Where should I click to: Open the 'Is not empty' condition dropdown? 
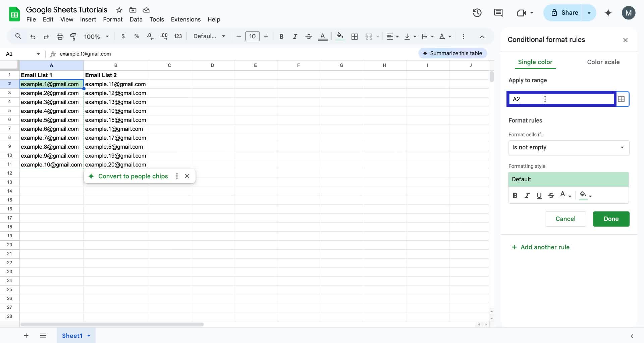tap(568, 148)
